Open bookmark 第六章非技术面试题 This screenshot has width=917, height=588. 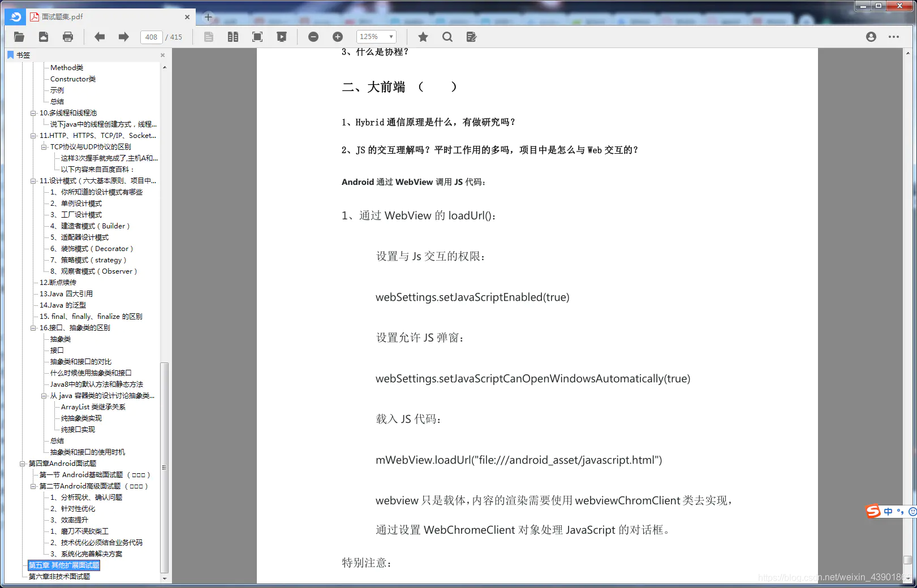[59, 577]
